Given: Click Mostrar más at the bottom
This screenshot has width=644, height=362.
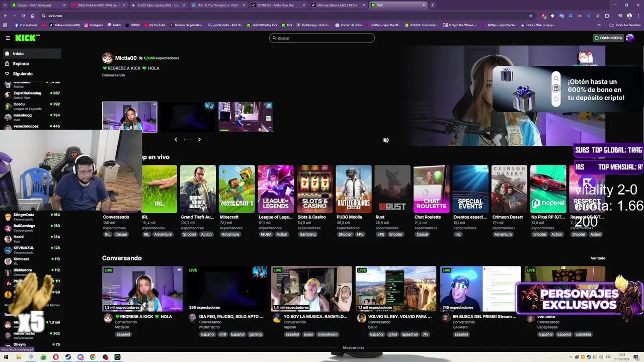Looking at the screenshot, I should coord(354,347).
